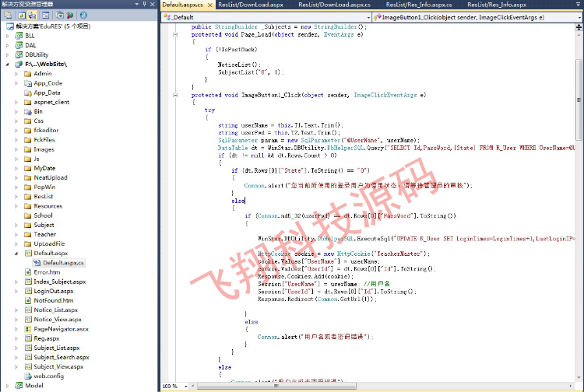Click the editor vertical scrollbar thumb
584x392 pixels.
(579, 100)
